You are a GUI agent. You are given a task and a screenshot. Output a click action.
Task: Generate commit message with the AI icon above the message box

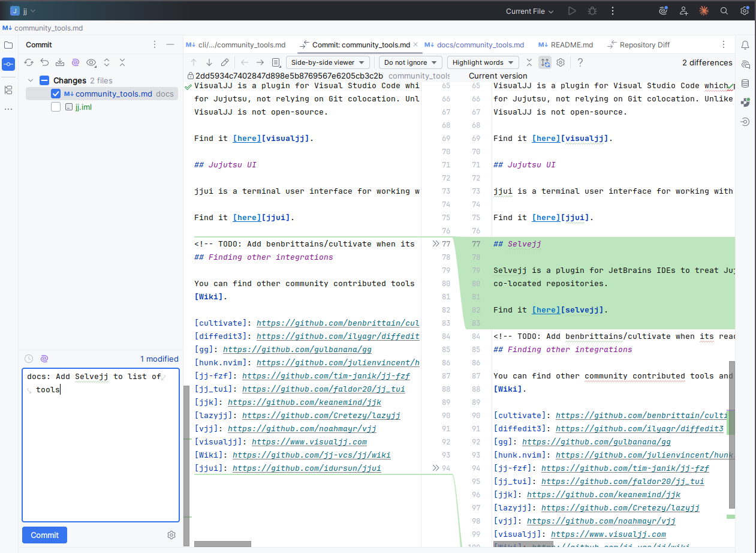(44, 359)
